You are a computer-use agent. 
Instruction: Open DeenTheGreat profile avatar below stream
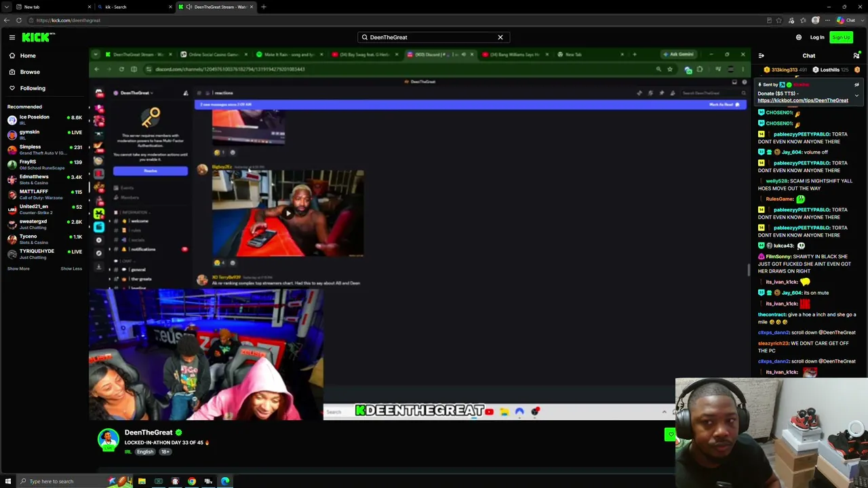coord(108,440)
